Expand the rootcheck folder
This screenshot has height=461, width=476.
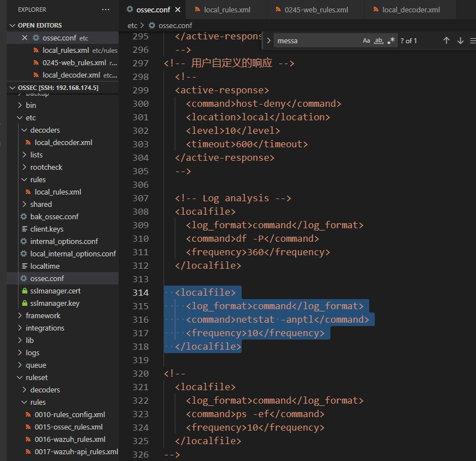tap(62, 168)
